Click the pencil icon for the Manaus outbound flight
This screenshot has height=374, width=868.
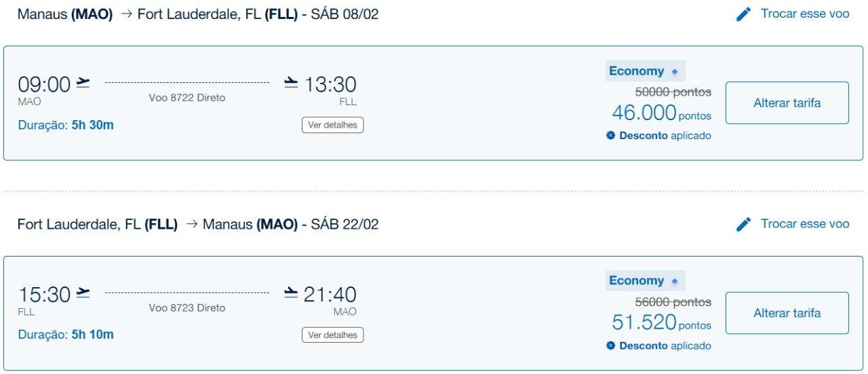[x=744, y=14]
